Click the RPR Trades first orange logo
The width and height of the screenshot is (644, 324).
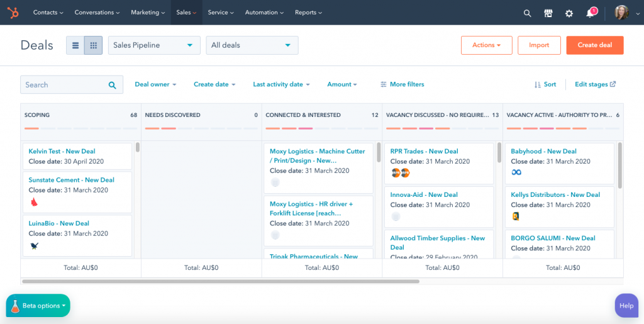(396, 173)
